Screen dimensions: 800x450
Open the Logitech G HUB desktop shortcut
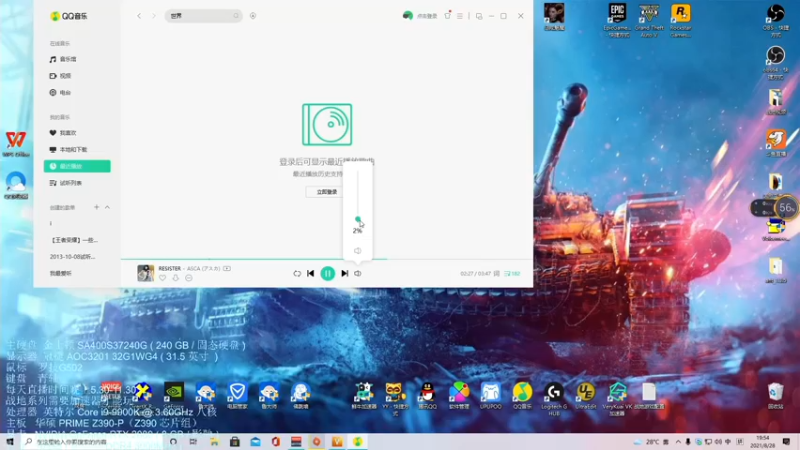554,398
